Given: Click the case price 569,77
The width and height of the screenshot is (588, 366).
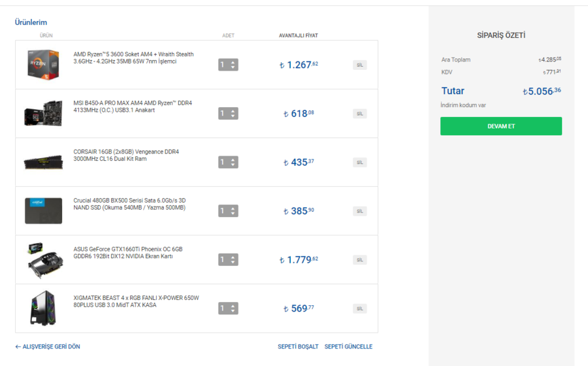Looking at the screenshot, I should [299, 308].
